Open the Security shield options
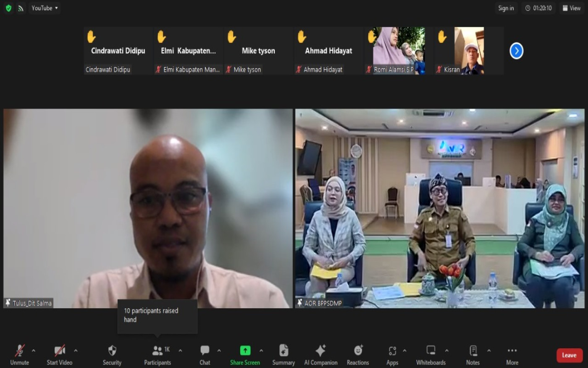The image size is (588, 368). pyautogui.click(x=112, y=355)
